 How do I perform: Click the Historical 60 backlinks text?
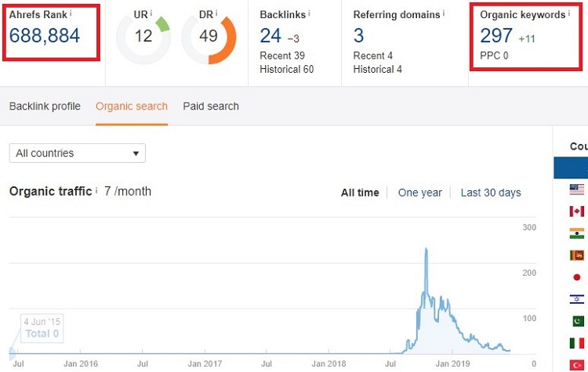287,69
